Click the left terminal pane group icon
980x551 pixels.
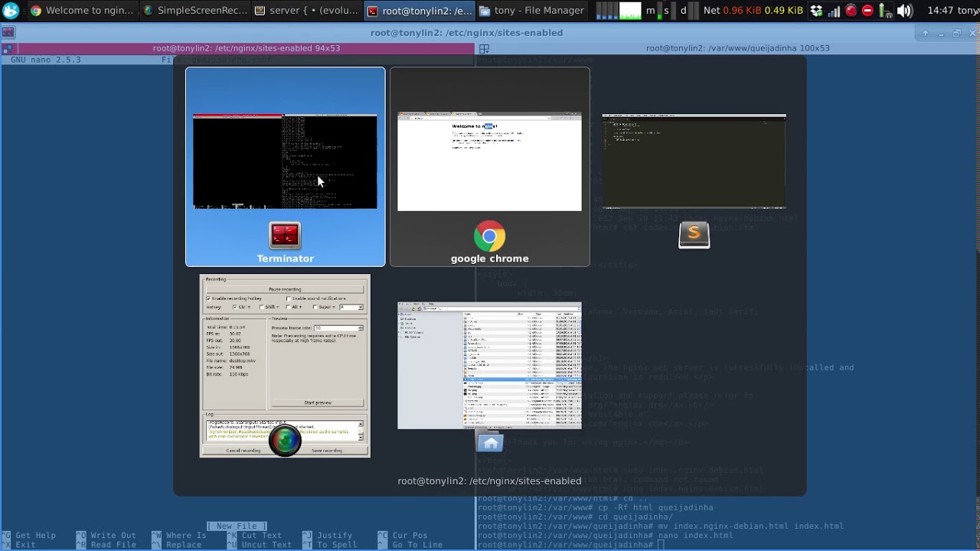(x=8, y=48)
